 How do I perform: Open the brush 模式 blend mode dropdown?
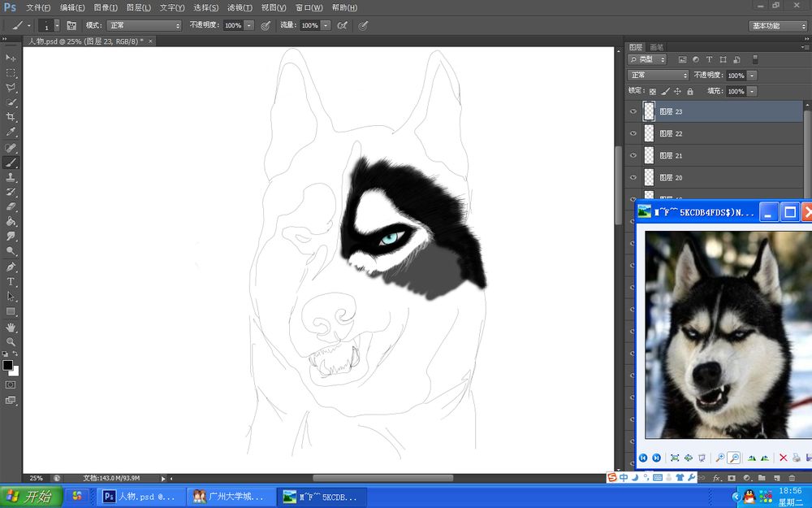(145, 26)
